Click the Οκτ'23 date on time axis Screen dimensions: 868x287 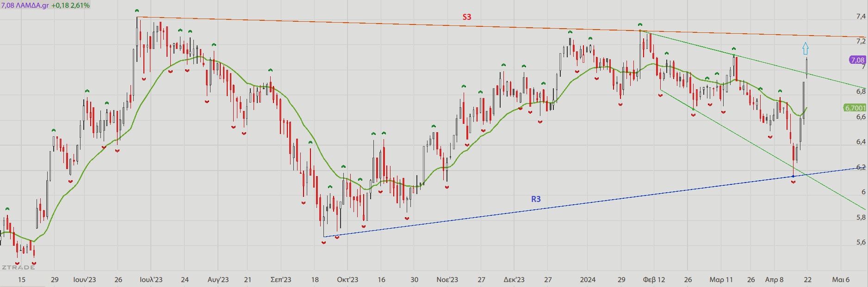point(347,280)
